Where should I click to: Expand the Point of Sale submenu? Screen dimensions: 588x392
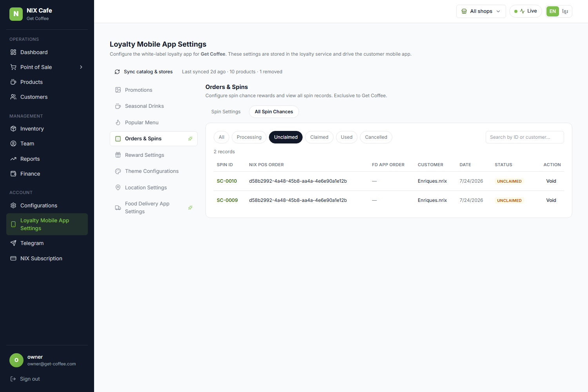(81, 67)
